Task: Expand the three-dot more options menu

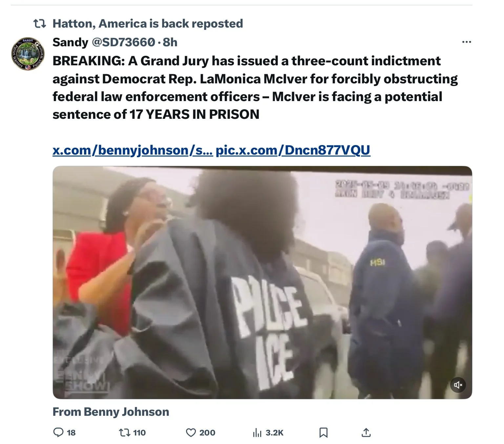Action: tap(466, 42)
